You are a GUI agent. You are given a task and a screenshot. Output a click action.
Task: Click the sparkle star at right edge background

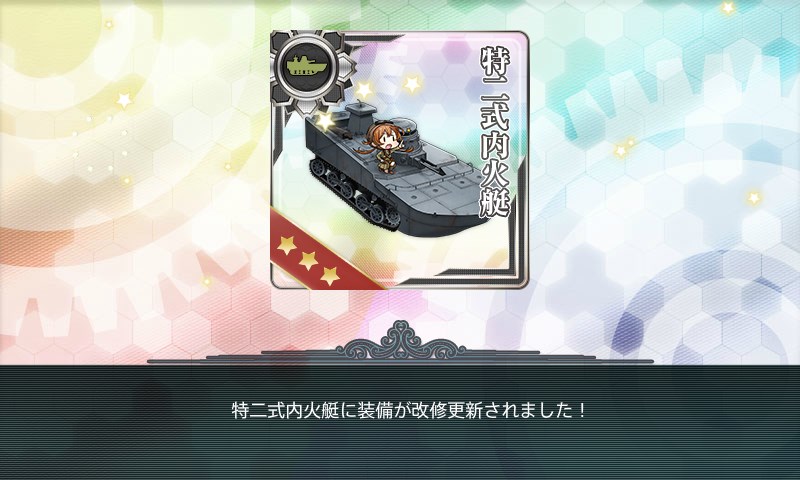tap(754, 197)
